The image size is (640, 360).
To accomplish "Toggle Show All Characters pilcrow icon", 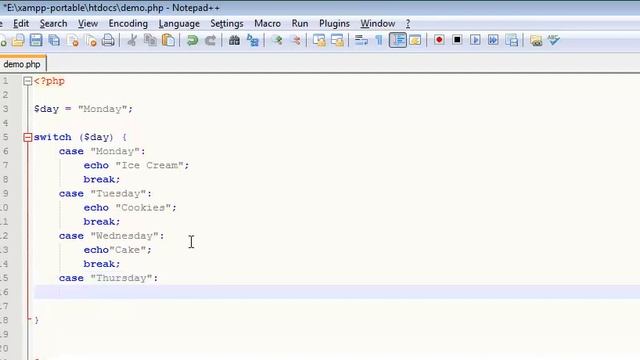I will [379, 40].
